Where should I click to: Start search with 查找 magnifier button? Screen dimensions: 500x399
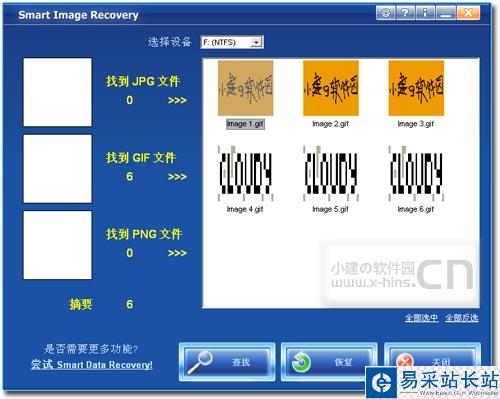click(227, 362)
